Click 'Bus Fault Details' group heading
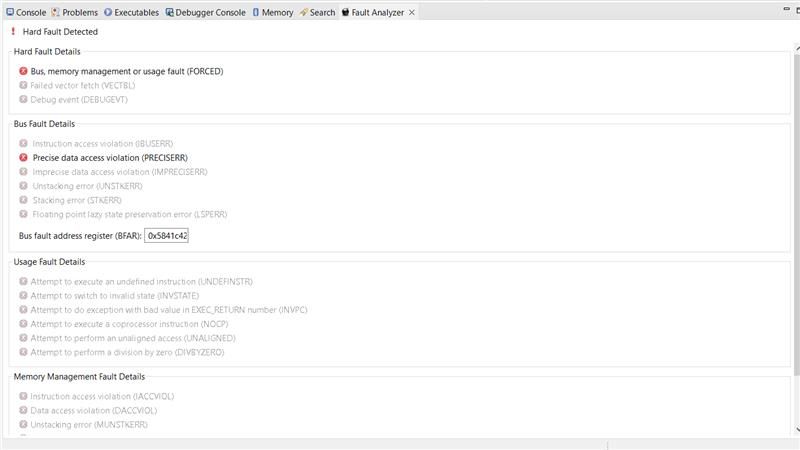800x450 pixels. [x=44, y=124]
